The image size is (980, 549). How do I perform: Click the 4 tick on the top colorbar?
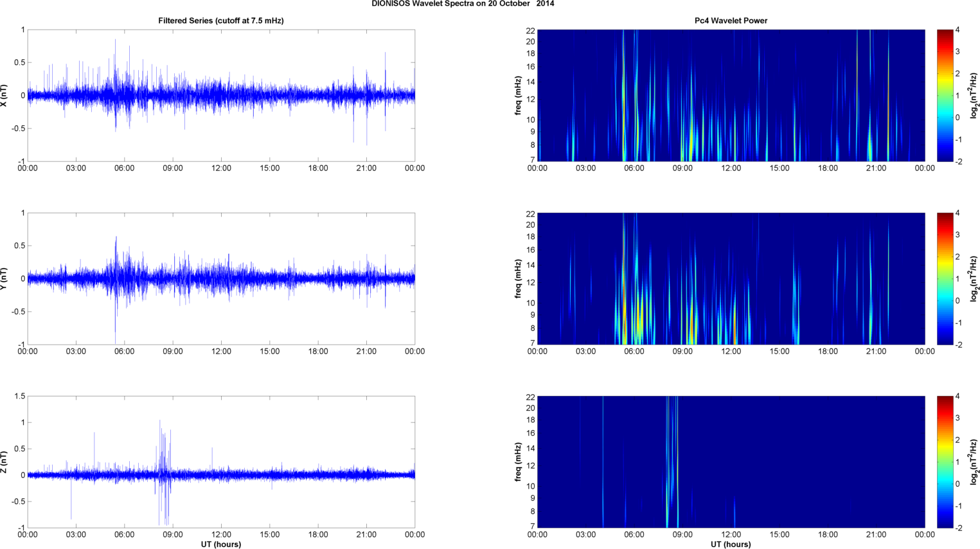[x=958, y=30]
